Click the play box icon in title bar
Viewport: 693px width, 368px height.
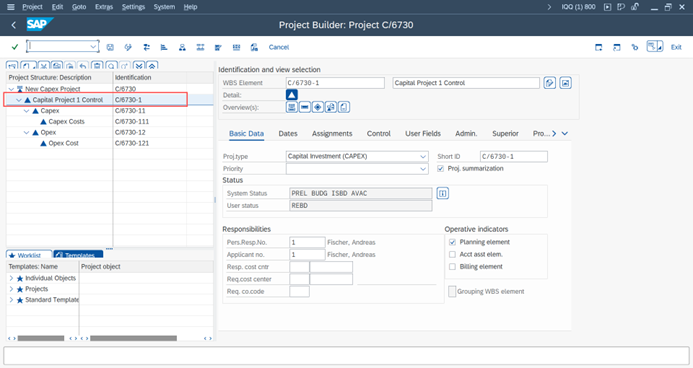(608, 7)
